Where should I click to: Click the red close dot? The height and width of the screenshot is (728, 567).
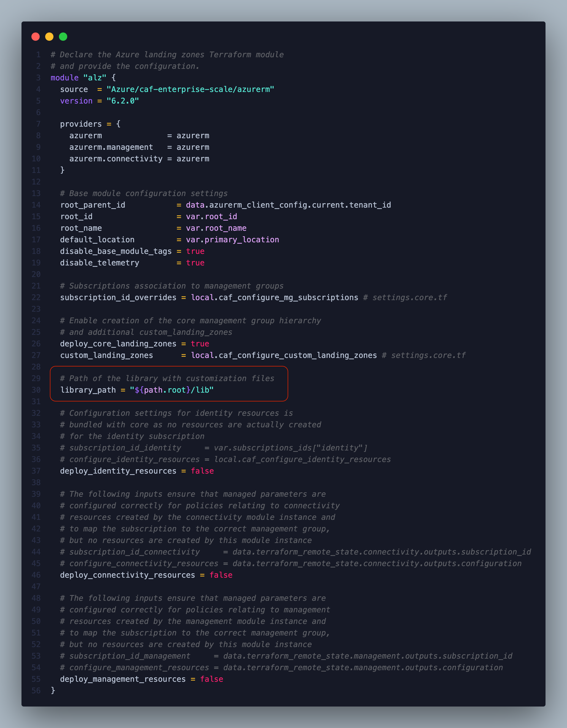click(x=35, y=36)
